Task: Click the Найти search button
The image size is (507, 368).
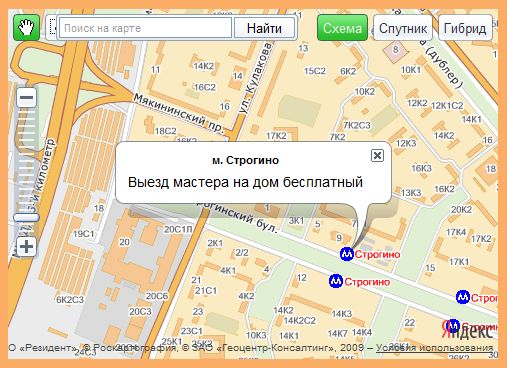Action: (264, 28)
